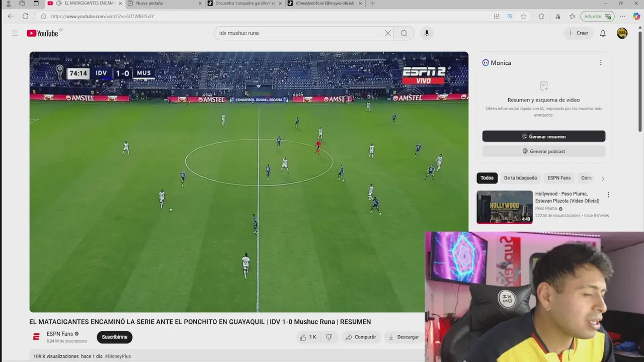Open a new tab with the plus
644x362 pixels.
(372, 4)
